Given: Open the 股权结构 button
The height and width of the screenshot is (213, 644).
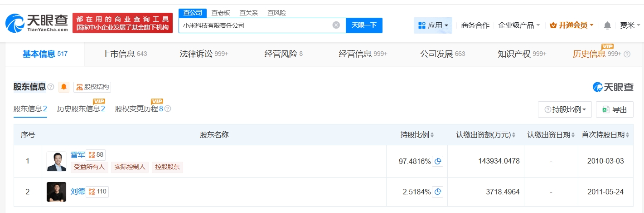Looking at the screenshot, I should [x=92, y=87].
